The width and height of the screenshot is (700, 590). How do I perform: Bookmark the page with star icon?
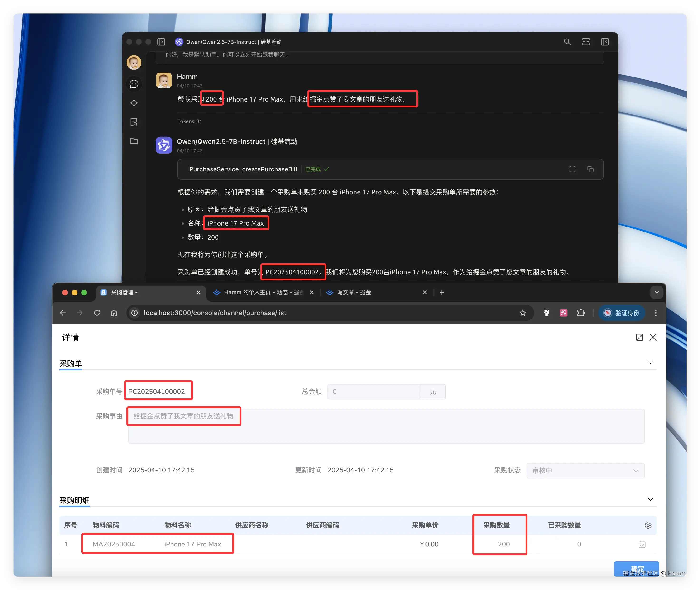523,313
